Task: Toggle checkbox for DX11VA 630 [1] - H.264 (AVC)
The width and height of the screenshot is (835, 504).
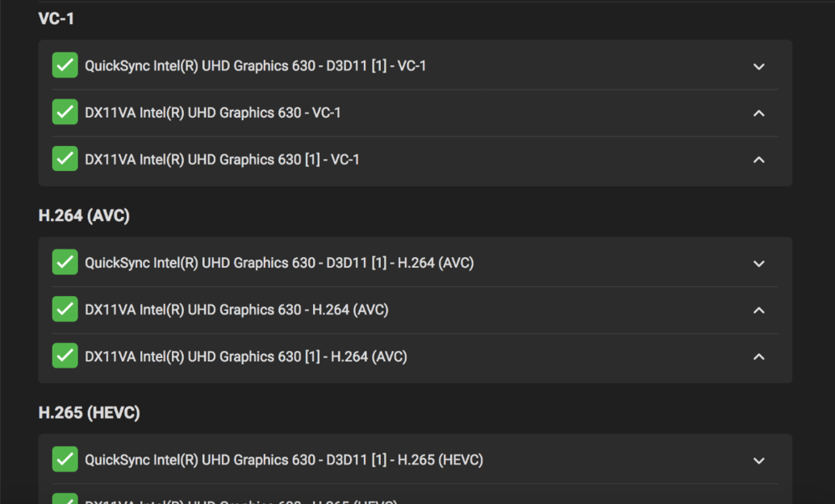Action: point(65,355)
